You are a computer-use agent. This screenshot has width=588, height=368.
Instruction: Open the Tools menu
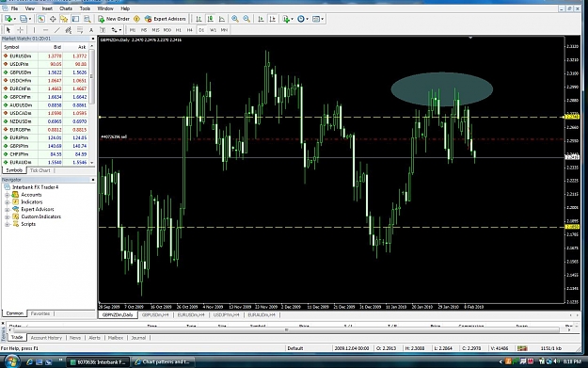[x=85, y=8]
